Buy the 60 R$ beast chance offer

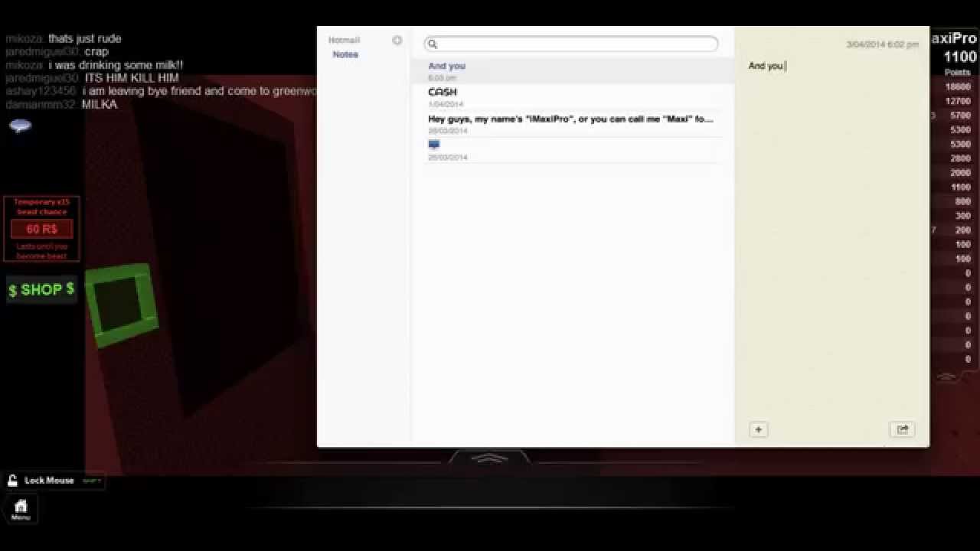click(41, 229)
